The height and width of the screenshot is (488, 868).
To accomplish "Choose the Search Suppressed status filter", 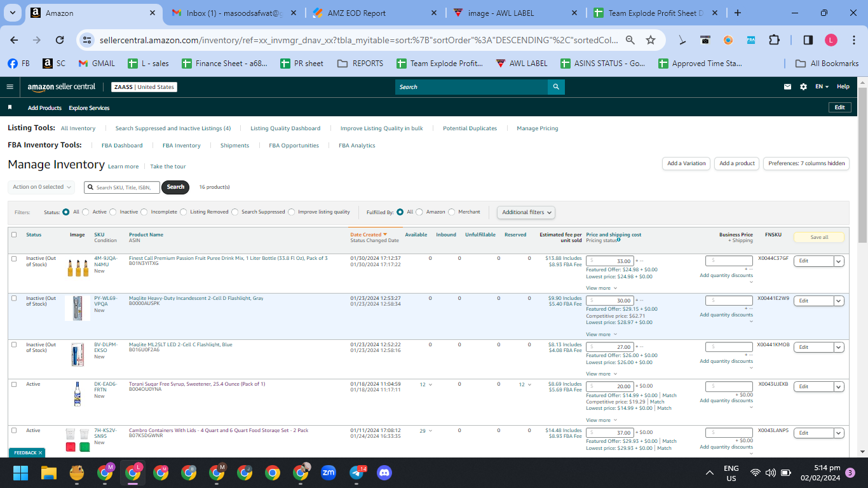I will (x=235, y=212).
